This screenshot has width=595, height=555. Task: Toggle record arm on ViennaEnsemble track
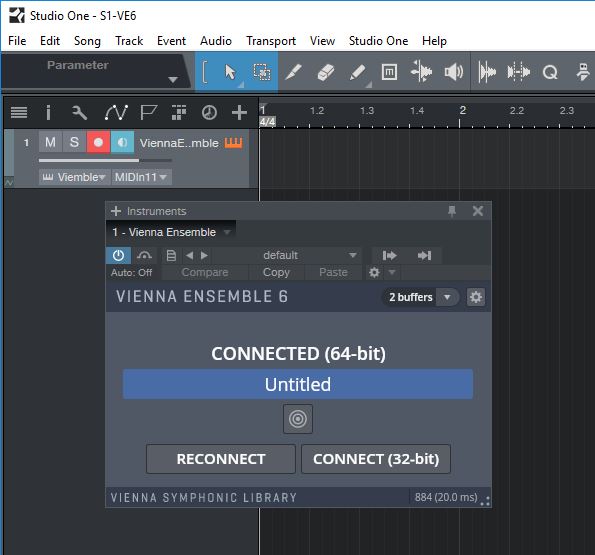(x=98, y=142)
